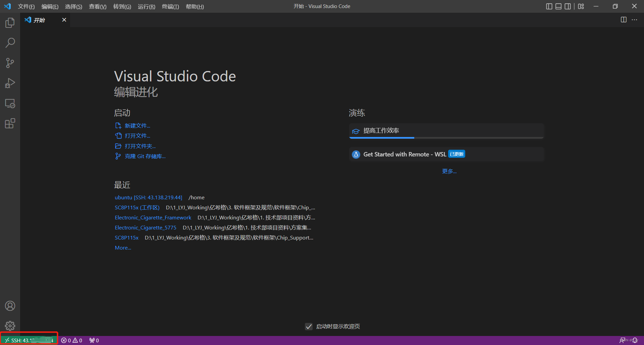This screenshot has height=345, width=644.
Task: Open recent SC8P115x (工作区) workspace
Action: [x=137, y=207]
